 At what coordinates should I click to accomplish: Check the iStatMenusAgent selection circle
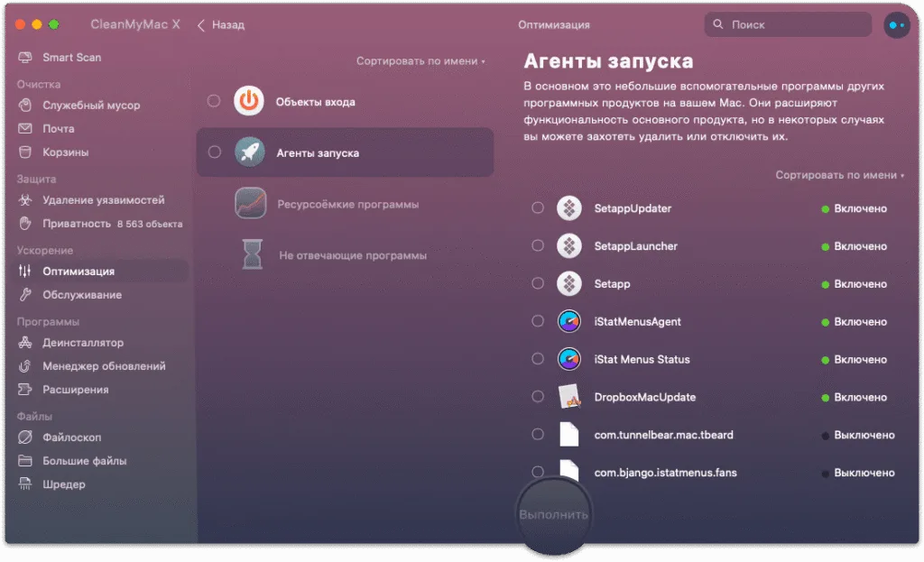pyautogui.click(x=538, y=320)
